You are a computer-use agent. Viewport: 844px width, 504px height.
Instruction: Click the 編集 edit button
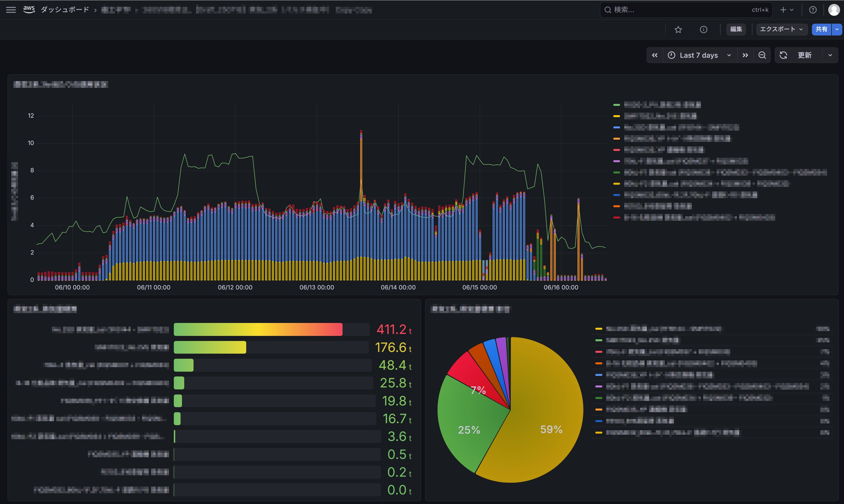coord(736,30)
